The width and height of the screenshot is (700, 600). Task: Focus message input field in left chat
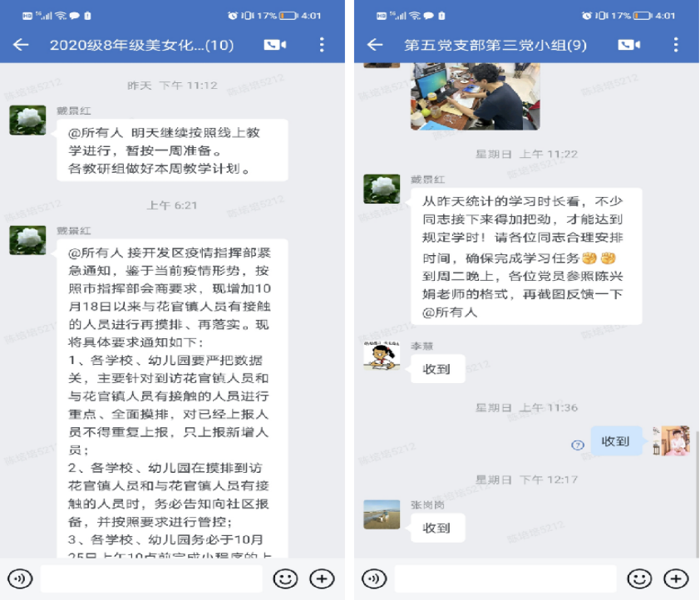[x=151, y=579]
